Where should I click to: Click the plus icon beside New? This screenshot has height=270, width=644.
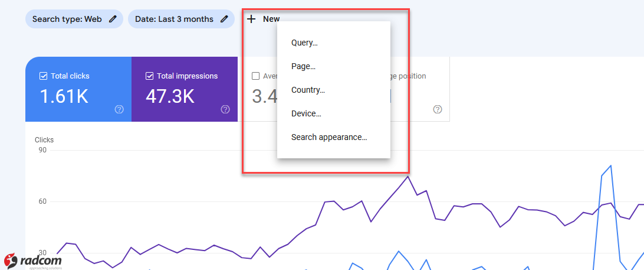click(251, 19)
